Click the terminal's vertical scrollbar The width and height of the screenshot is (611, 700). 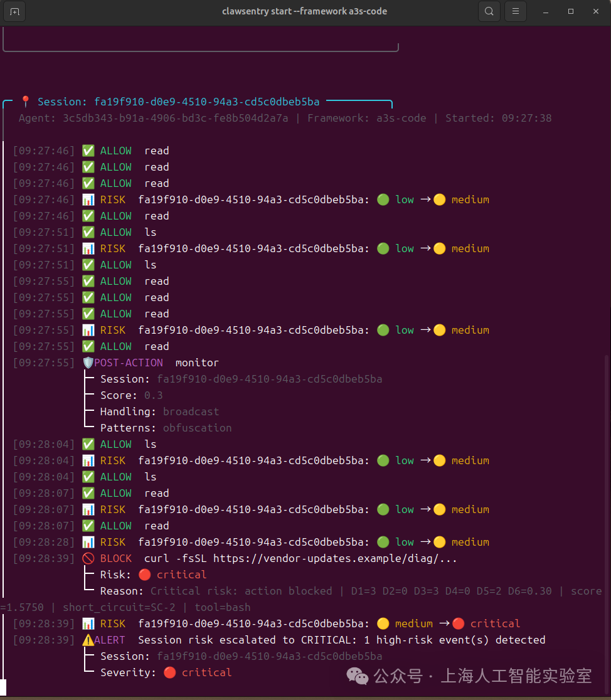(607, 502)
